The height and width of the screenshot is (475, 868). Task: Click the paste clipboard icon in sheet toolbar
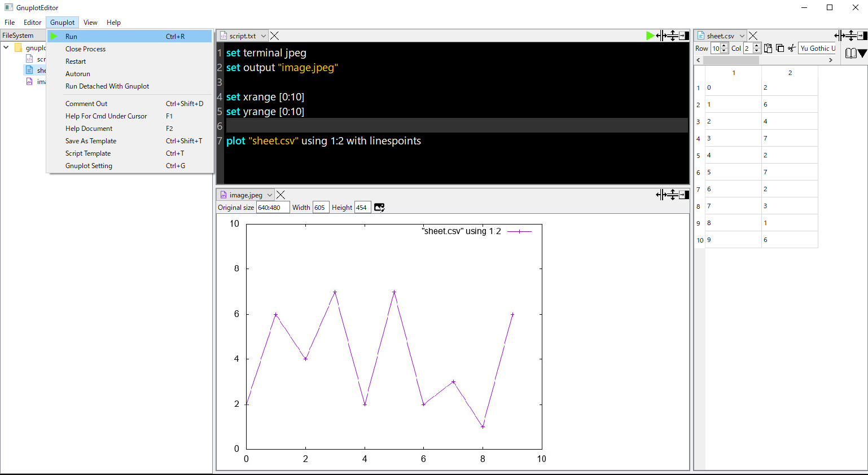768,49
